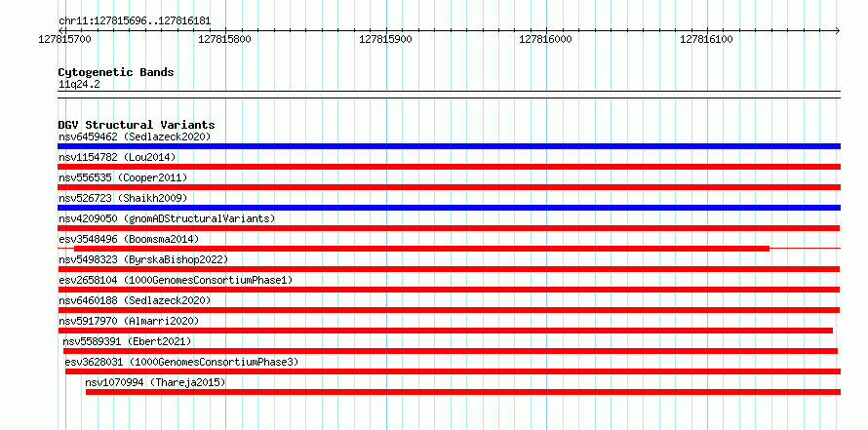This screenshot has width=868, height=430.
Task: Select the 11q24.2 band label
Action: click(x=79, y=85)
